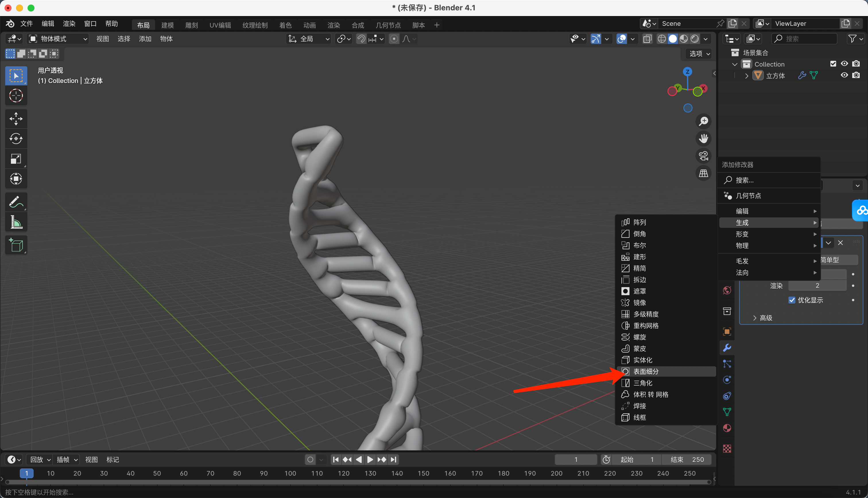This screenshot has width=868, height=498.
Task: Open the Modifiers wrench properties tab
Action: click(727, 348)
